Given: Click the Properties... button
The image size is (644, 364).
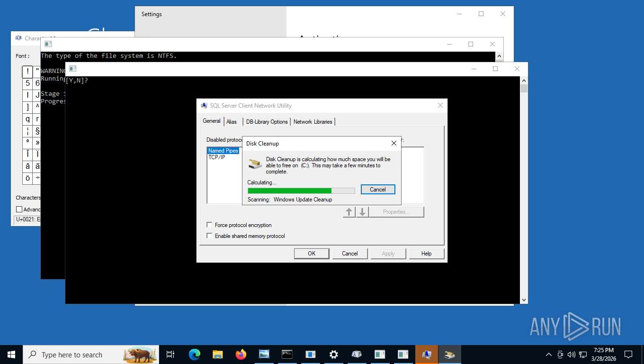Looking at the screenshot, I should [x=396, y=212].
